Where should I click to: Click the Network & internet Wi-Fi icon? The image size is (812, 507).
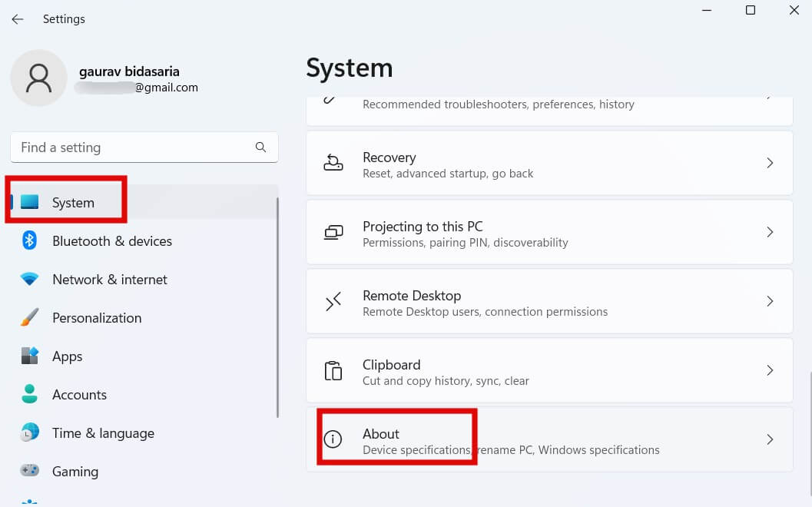(x=30, y=280)
